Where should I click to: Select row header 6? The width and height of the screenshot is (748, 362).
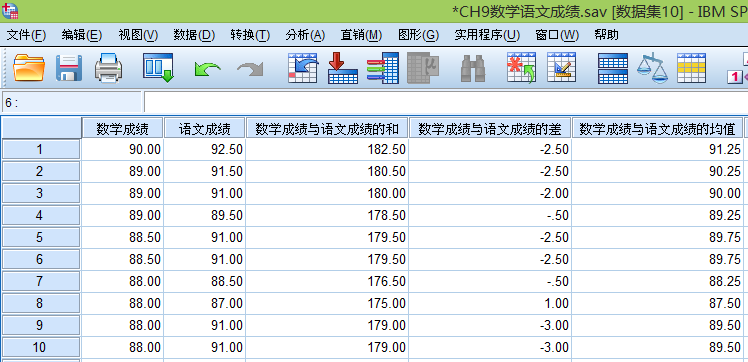click(41, 259)
